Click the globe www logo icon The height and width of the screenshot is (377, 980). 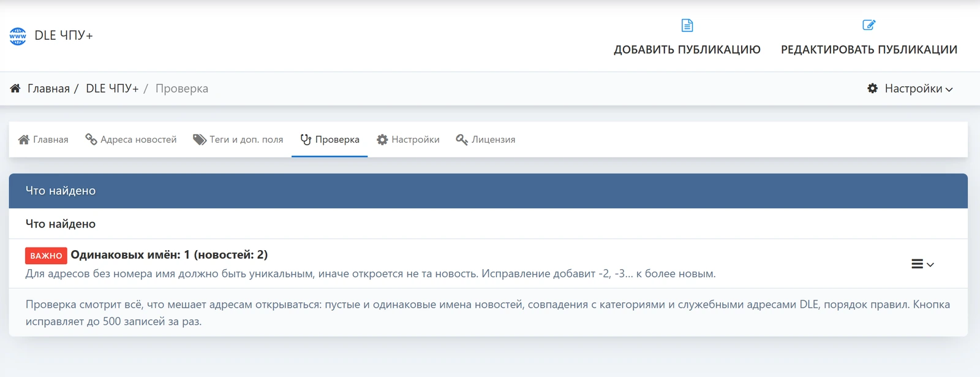[18, 36]
